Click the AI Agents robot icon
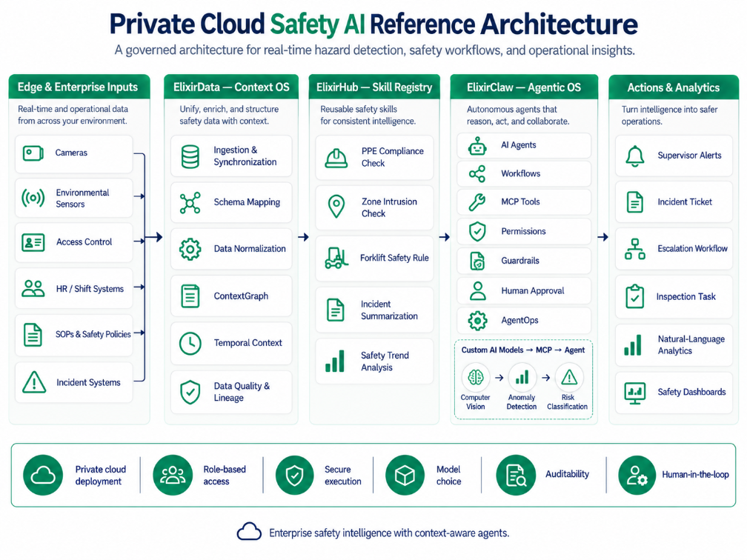Image resolution: width=747 pixels, height=560 pixels. (477, 146)
